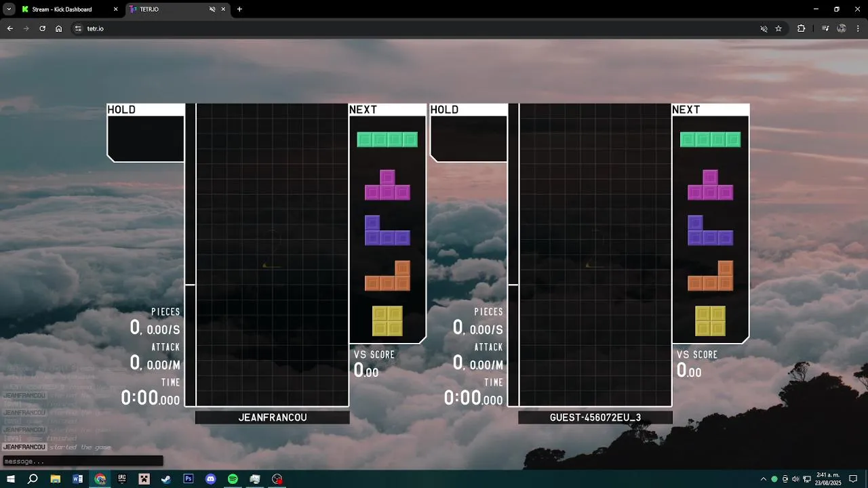Image resolution: width=868 pixels, height=488 pixels.
Task: Open the Windows notification center
Action: (853, 479)
